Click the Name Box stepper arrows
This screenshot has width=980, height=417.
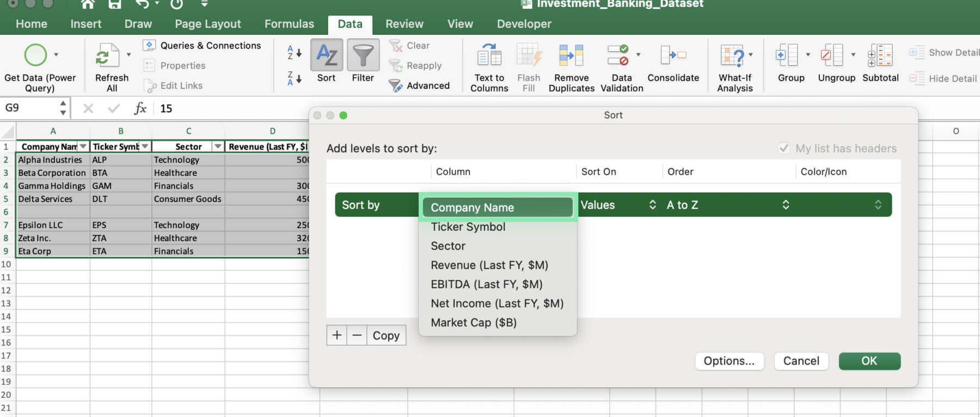pyautogui.click(x=63, y=108)
